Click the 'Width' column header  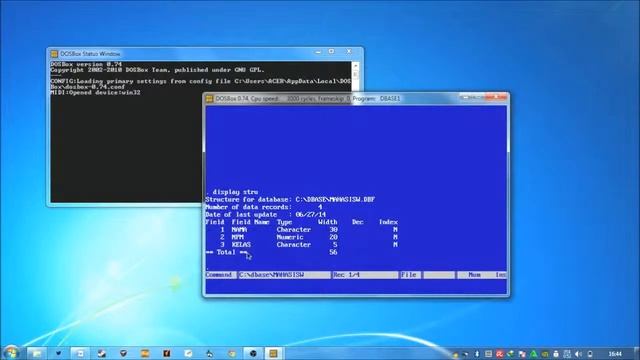pos(327,222)
